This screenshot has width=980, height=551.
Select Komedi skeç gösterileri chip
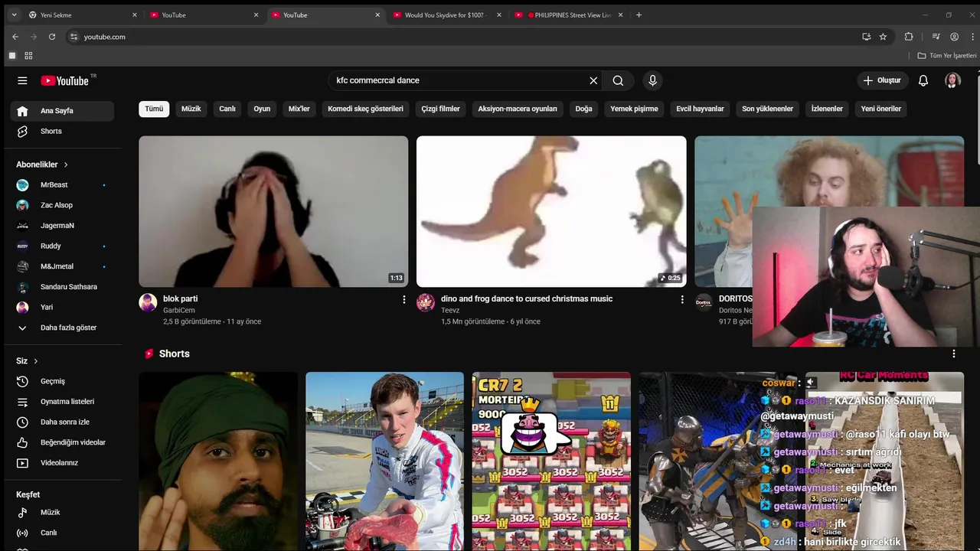point(365,109)
